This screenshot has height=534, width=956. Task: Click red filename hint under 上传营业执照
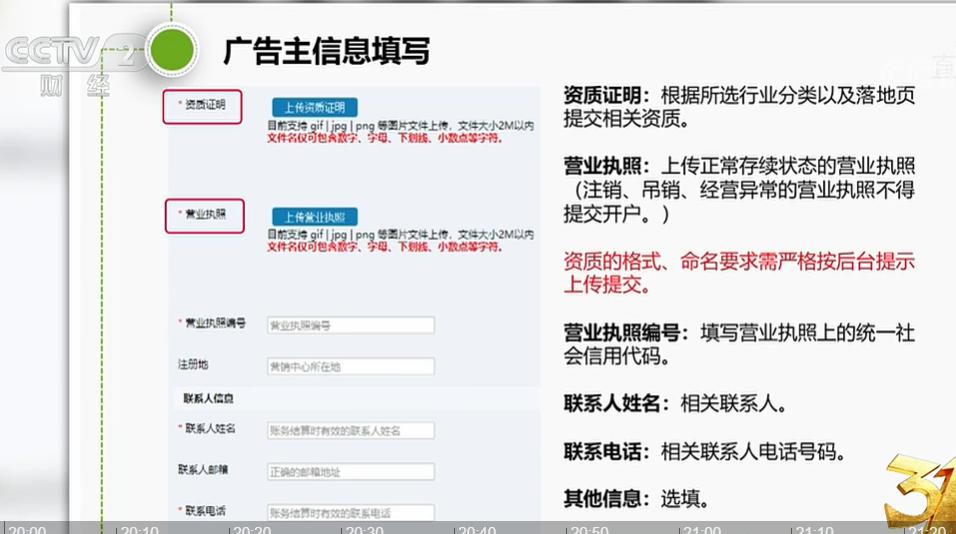tap(385, 247)
